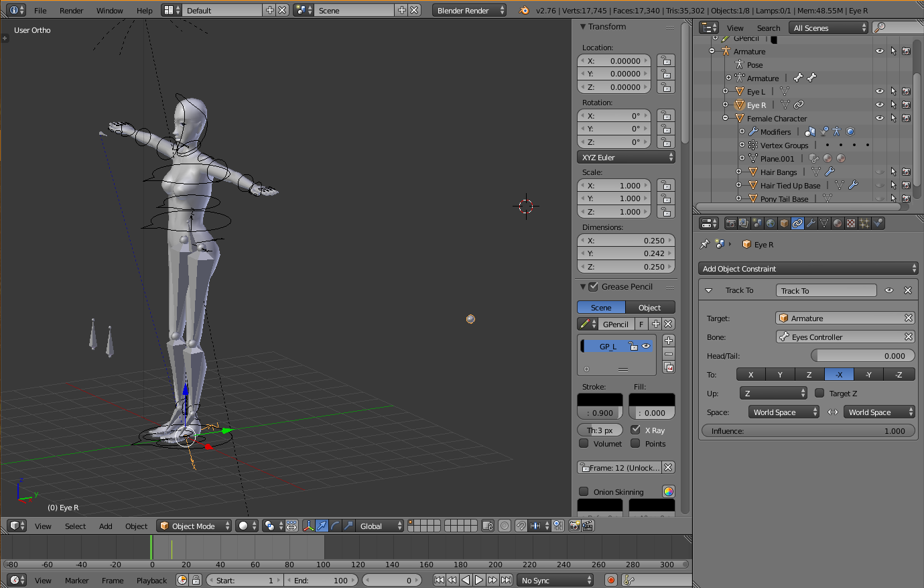Open the Object properties tab (orange cube)
This screenshot has width=924, height=588.
pos(784,223)
